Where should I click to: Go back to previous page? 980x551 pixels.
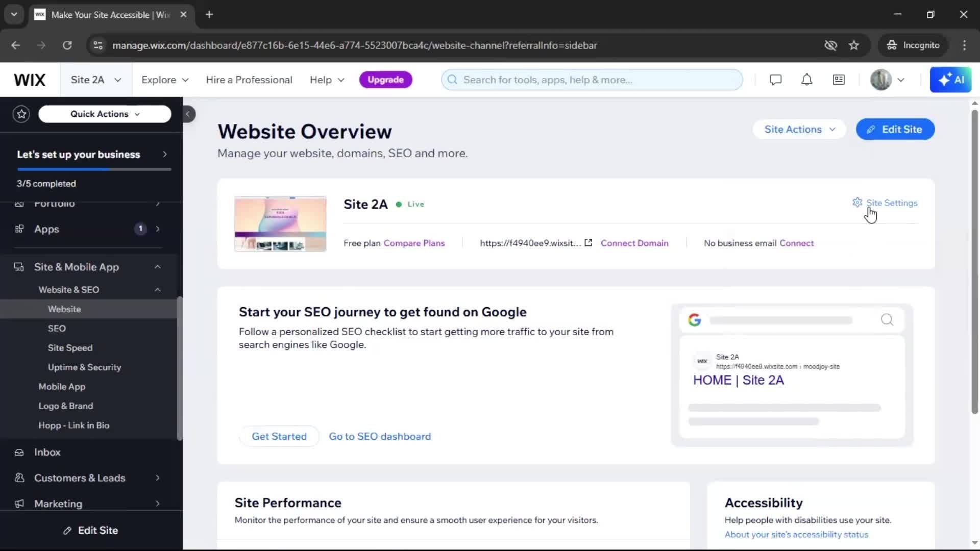16,45
